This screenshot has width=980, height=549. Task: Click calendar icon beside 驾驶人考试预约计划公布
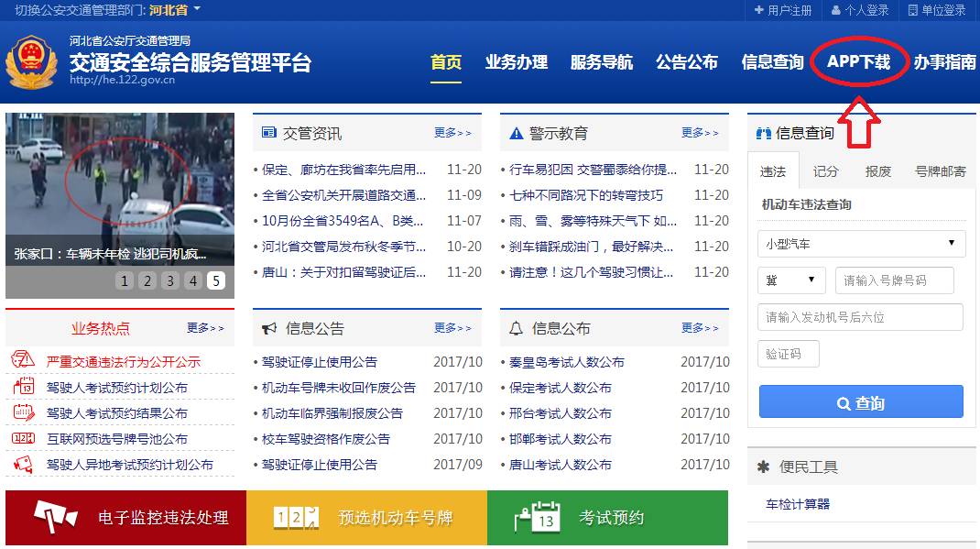coord(23,387)
